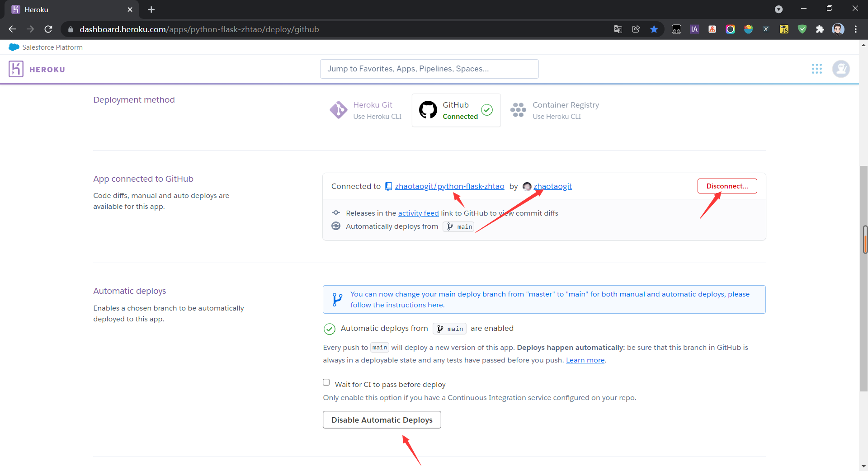This screenshot has height=471, width=868.
Task: Select Container Registry Use Heroku CLI option
Action: [554, 110]
